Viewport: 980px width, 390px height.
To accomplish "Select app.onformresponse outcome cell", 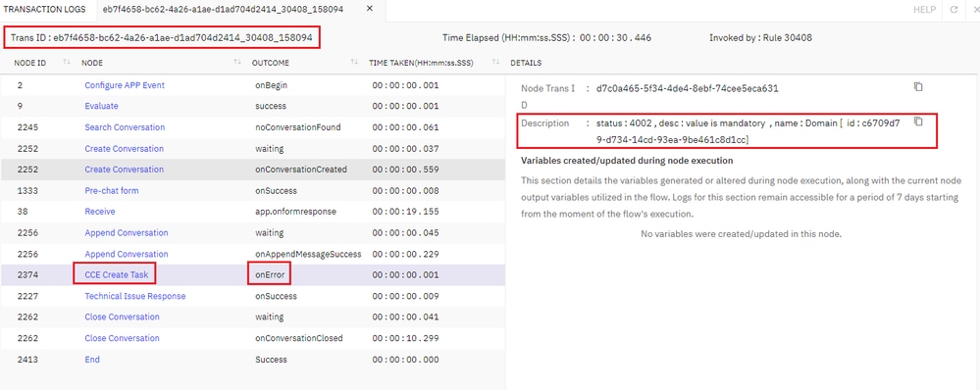I will click(295, 212).
